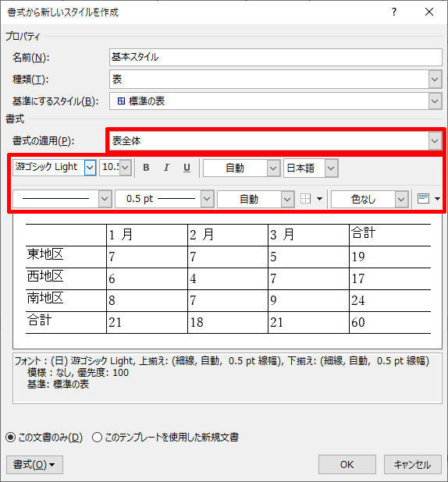Click the キャンセル button
The image size is (448, 482).
pyautogui.click(x=412, y=464)
